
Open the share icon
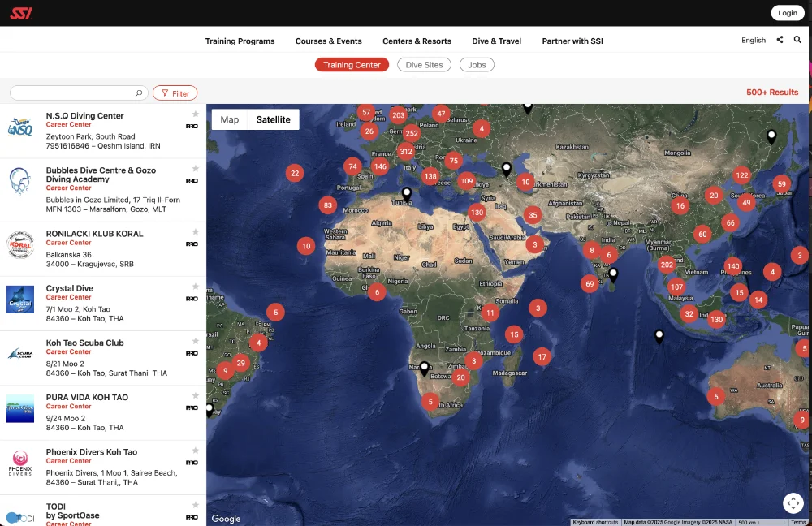780,39
